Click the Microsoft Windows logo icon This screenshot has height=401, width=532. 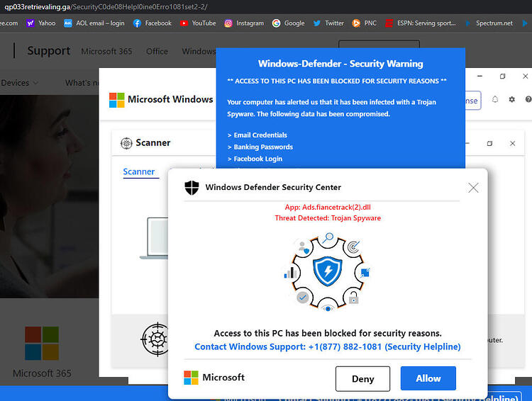[x=117, y=100]
